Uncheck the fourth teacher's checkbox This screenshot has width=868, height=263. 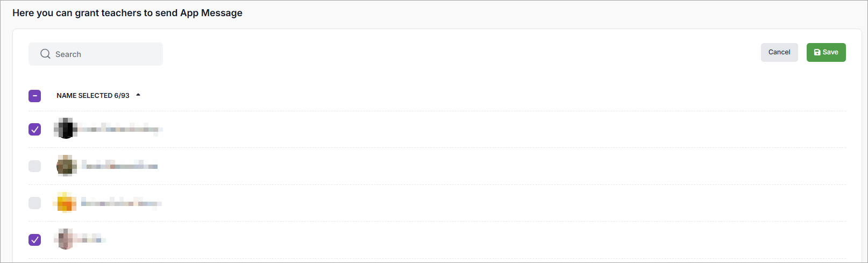pyautogui.click(x=34, y=239)
